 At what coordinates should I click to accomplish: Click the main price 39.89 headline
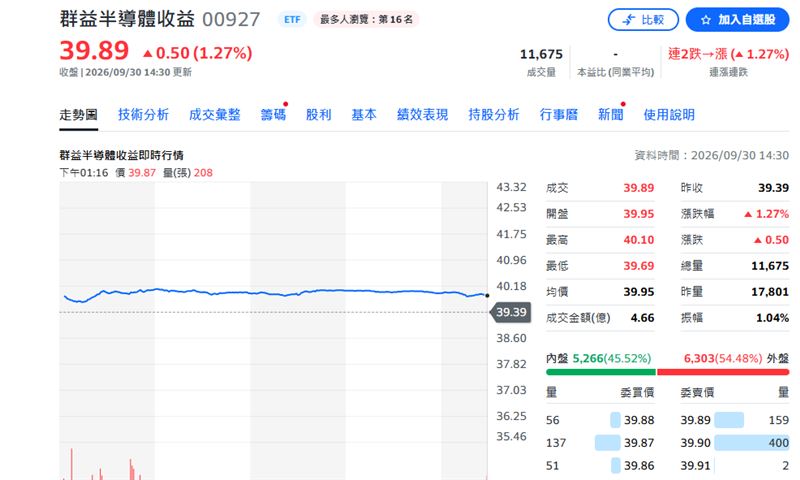[94, 51]
